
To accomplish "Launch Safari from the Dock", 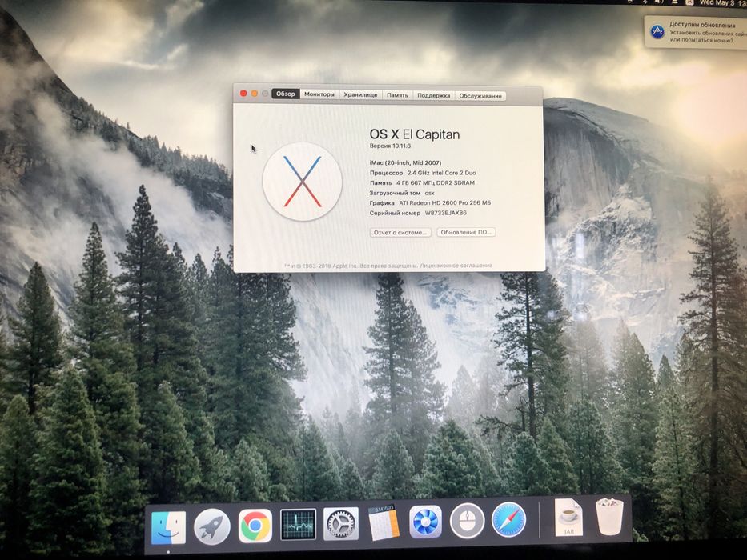I will click(508, 520).
